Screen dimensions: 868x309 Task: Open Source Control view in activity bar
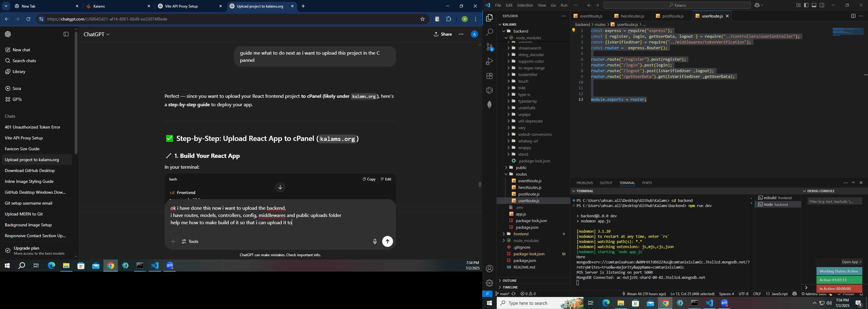(x=489, y=47)
